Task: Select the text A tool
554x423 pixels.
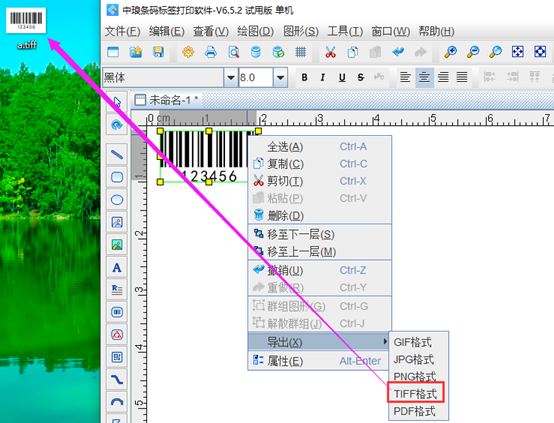Action: click(x=117, y=268)
